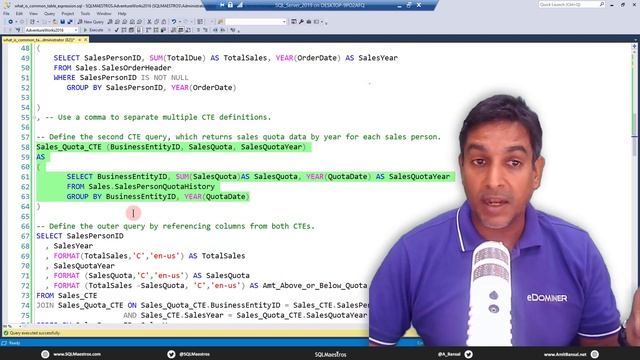Click 'IS NOT NULL' on line 51
The height and width of the screenshot is (360, 640).
pos(164,78)
